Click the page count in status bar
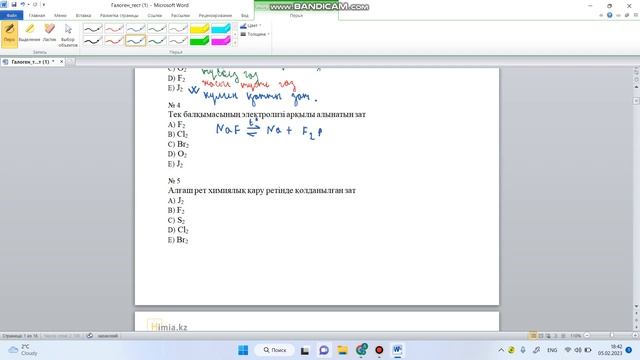 tap(20, 336)
